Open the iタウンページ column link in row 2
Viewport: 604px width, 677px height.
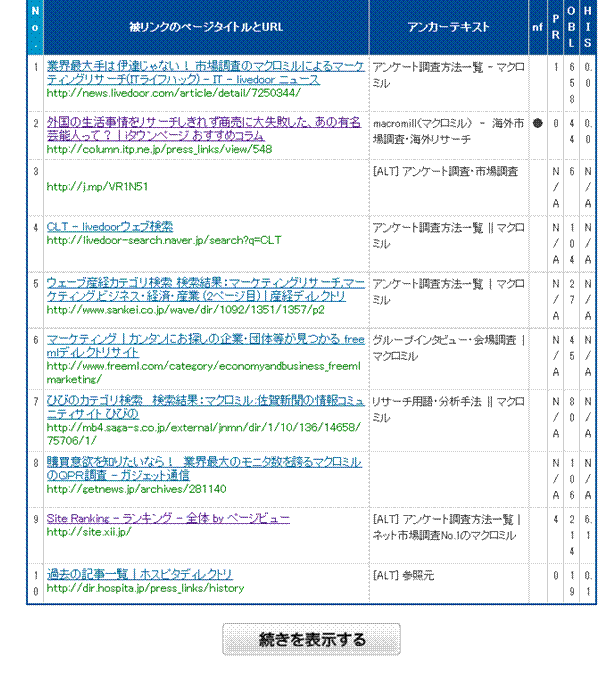click(203, 129)
